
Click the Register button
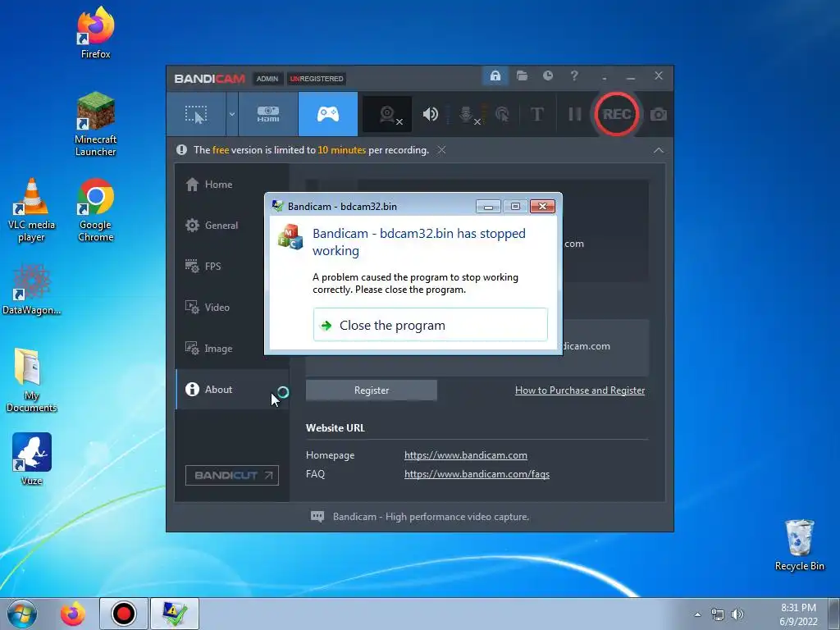[372, 390]
